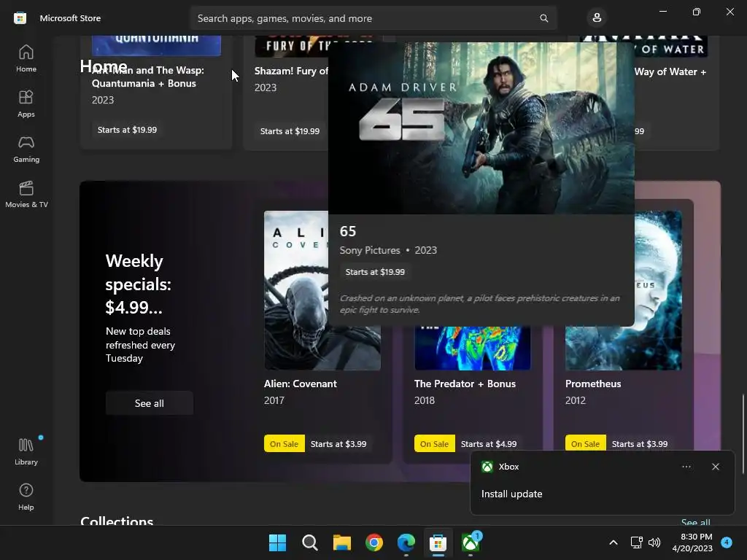Click Microsoft Store taskbar icon

(x=438, y=542)
